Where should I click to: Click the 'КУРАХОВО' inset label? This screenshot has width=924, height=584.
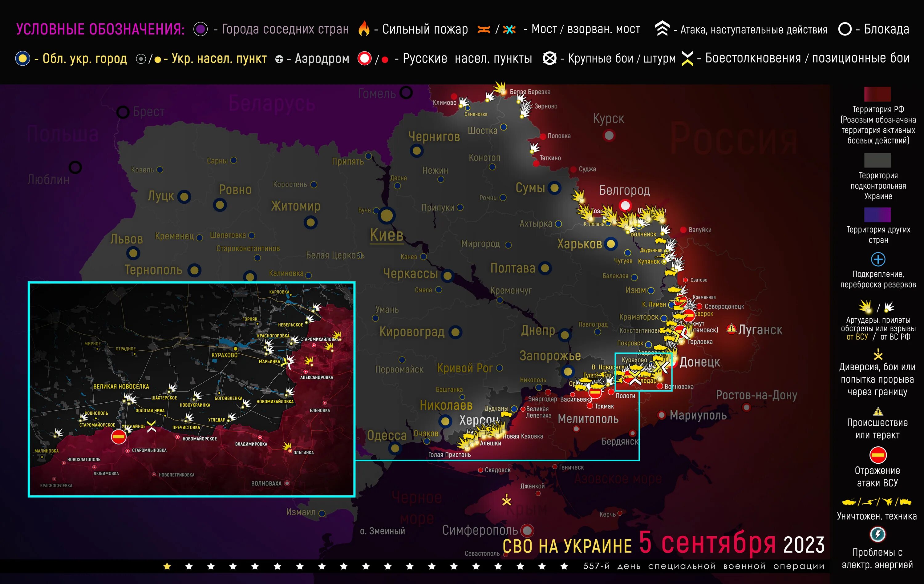225,355
